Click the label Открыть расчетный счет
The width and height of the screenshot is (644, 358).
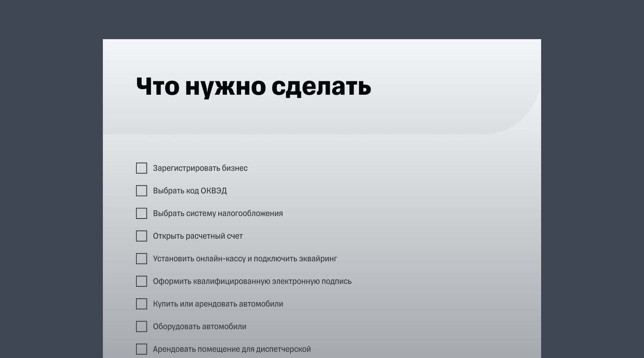click(x=198, y=236)
